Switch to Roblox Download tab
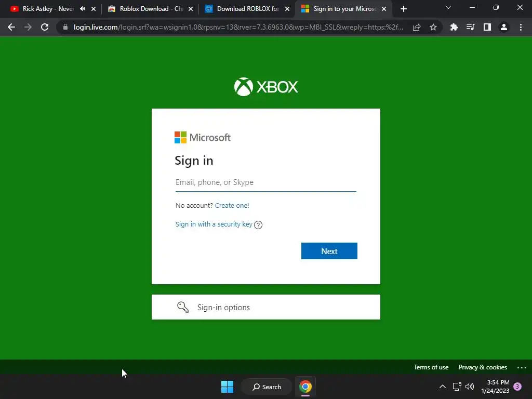This screenshot has width=532, height=399. pos(150,9)
